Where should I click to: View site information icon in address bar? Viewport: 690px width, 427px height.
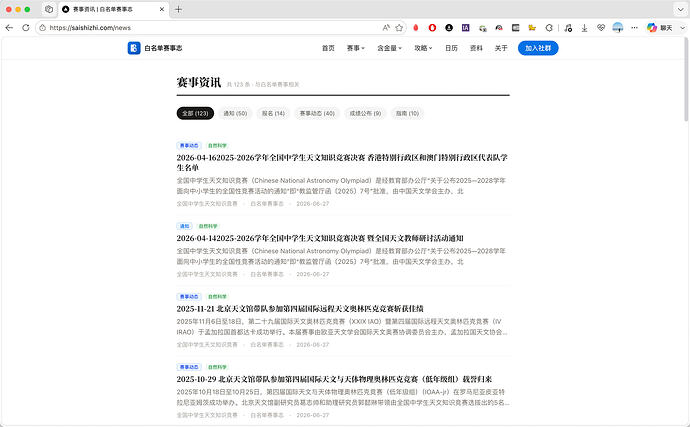pos(42,28)
